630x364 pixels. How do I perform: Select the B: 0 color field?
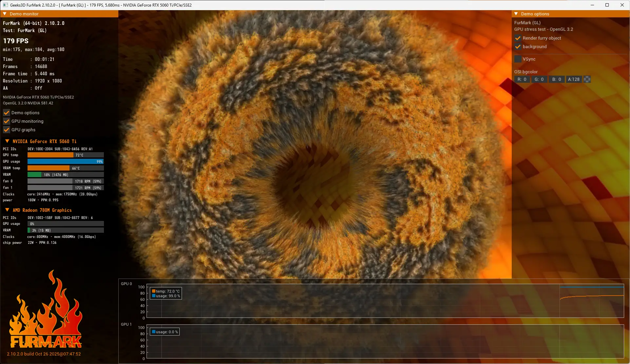(557, 79)
